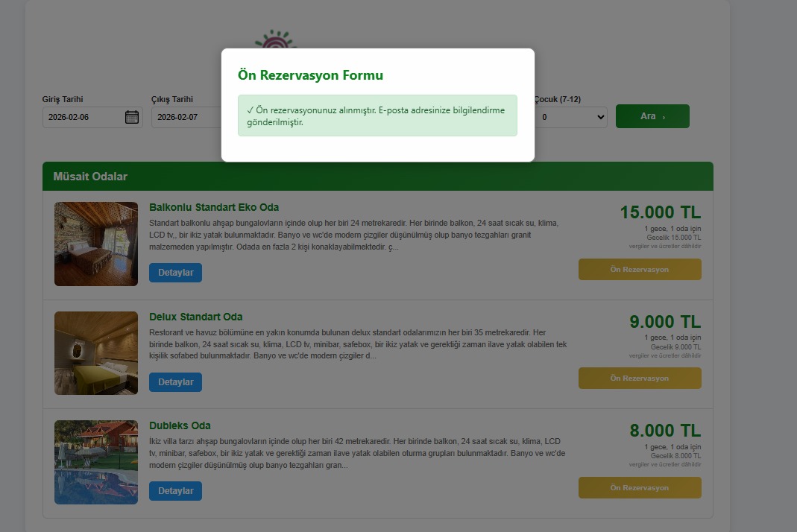Click the site logo above the modal
The image size is (797, 532).
click(x=275, y=39)
